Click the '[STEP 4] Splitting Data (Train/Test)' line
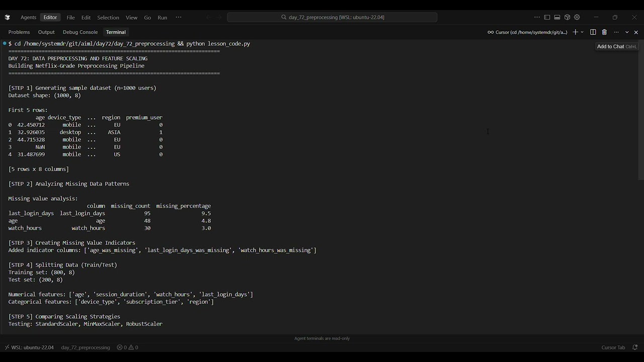The image size is (644, 362). pyautogui.click(x=62, y=265)
